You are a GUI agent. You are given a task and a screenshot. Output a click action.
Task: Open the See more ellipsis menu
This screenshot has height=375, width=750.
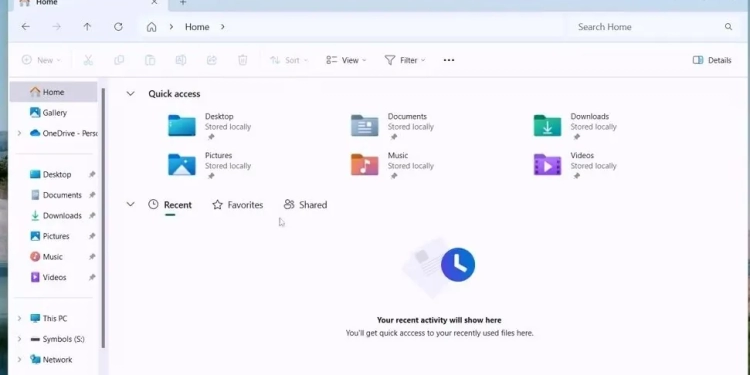(449, 60)
